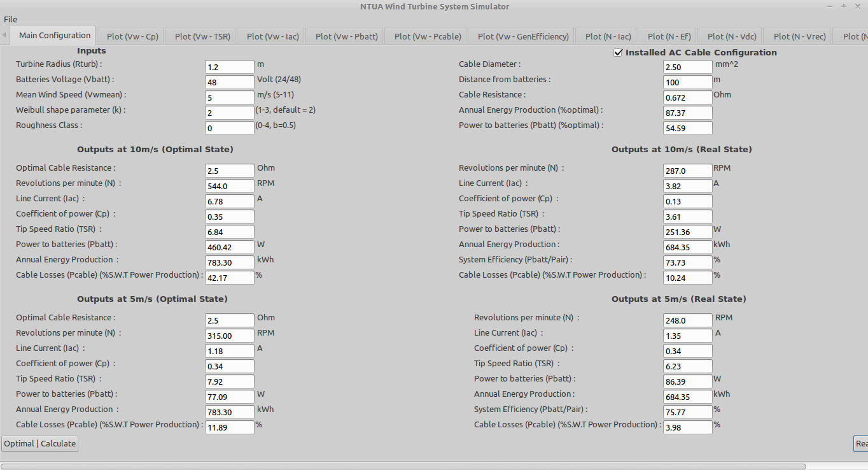Focus the Distance from batteries field
868x470 pixels.
tap(687, 82)
